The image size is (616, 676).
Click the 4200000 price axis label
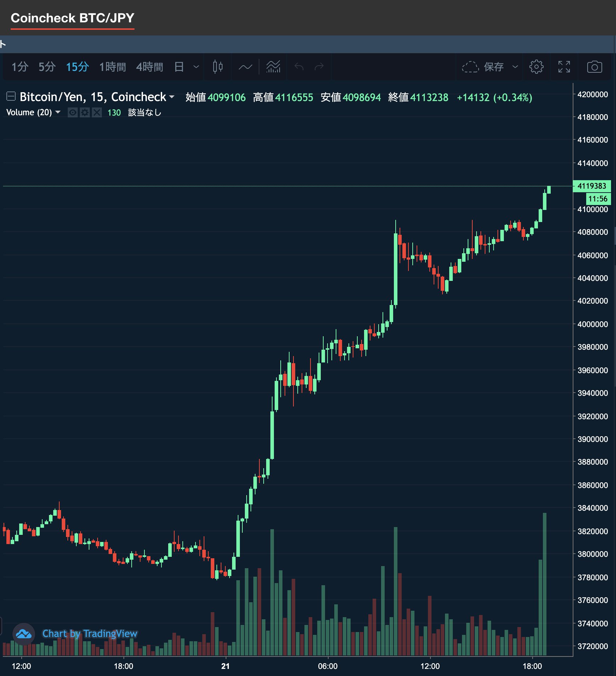(593, 94)
